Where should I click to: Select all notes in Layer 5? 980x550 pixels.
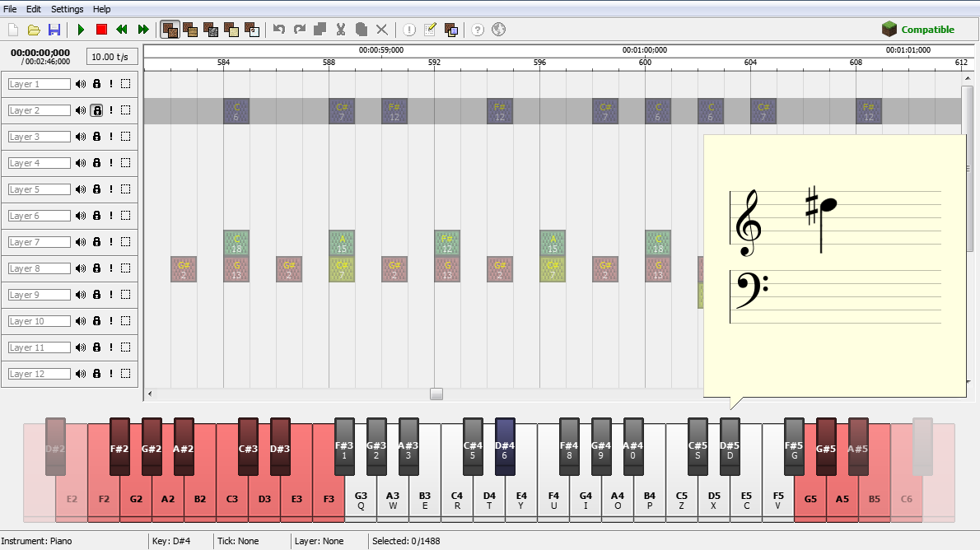126,189
